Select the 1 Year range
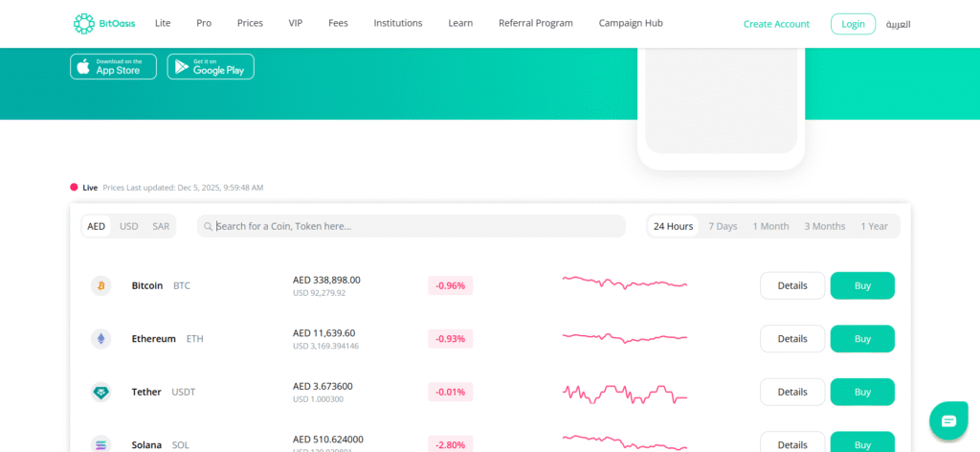Image resolution: width=980 pixels, height=452 pixels. pyautogui.click(x=874, y=226)
